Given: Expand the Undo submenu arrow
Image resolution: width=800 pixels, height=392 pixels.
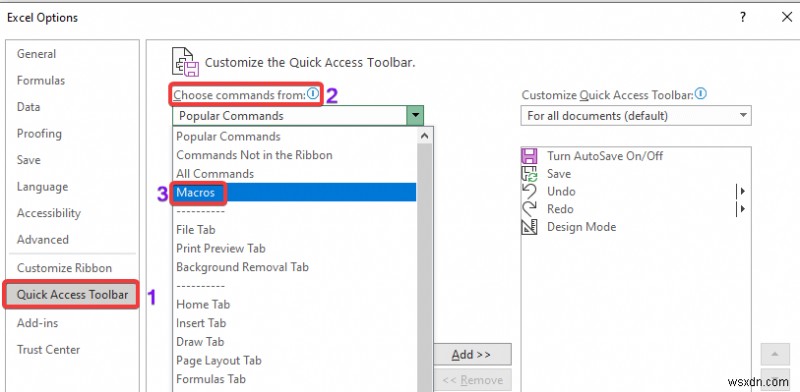Looking at the screenshot, I should pos(742,191).
